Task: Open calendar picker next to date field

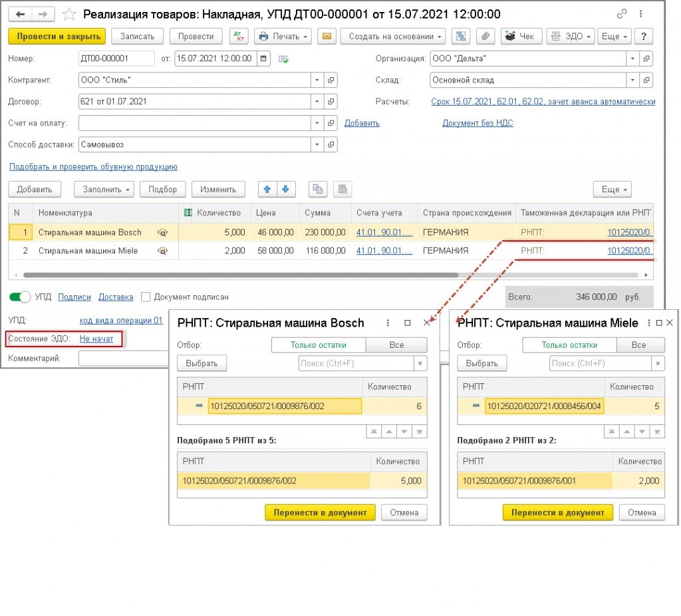Action: click(x=264, y=59)
